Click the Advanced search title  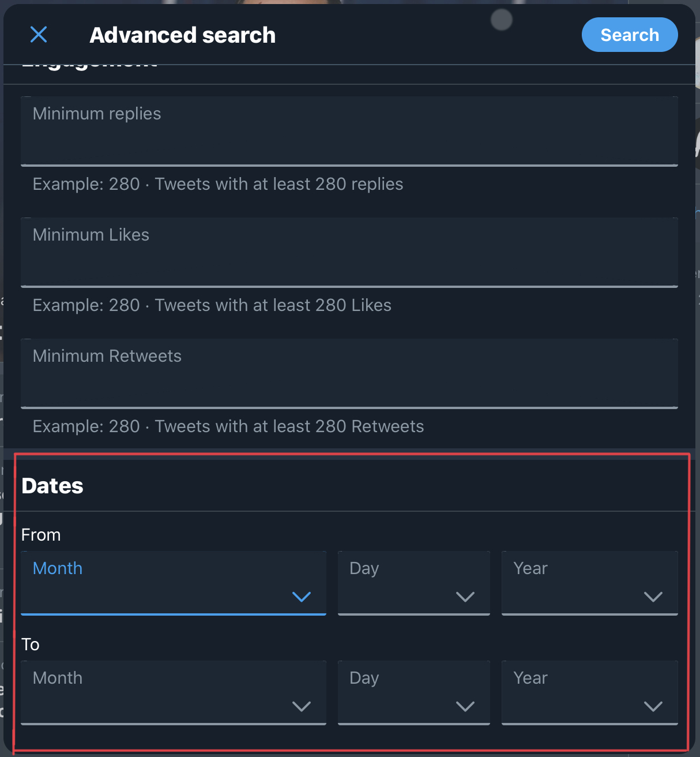tap(182, 35)
